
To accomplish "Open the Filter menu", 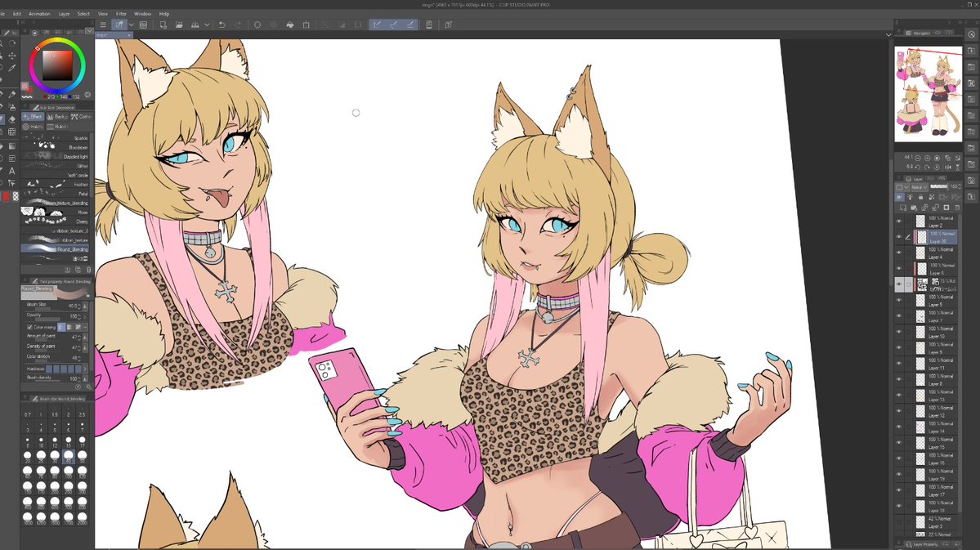I will point(121,14).
